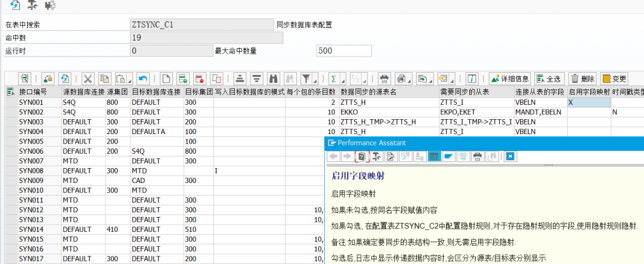
Task: Click the highlighted calendar icon in Performance Assistant
Action: tap(434, 156)
